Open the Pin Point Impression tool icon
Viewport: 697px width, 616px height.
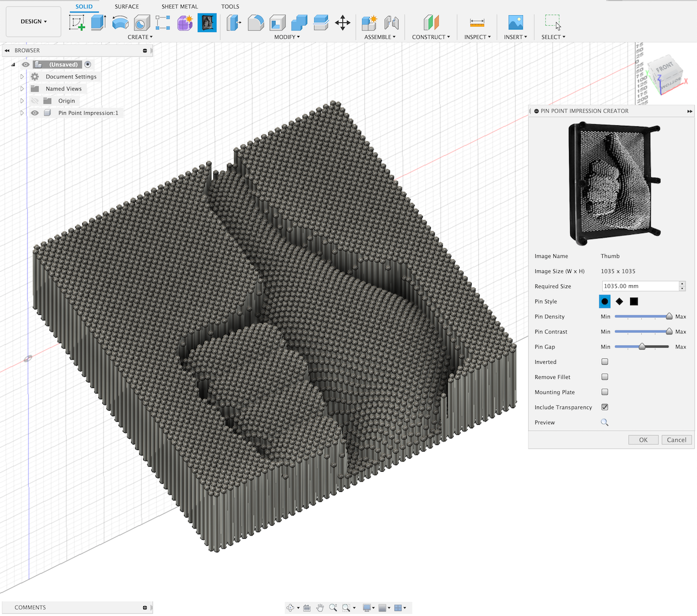pos(207,22)
